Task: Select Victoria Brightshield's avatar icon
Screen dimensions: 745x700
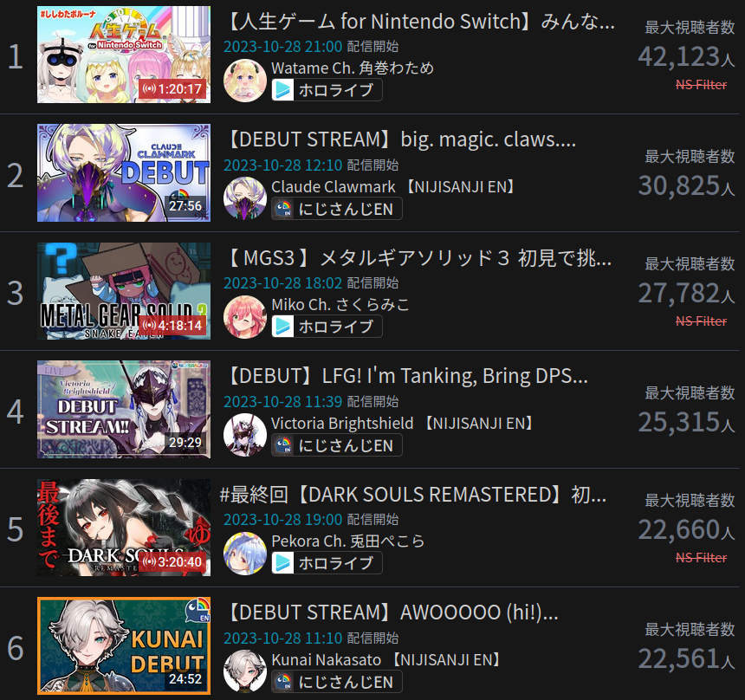Action: (245, 435)
